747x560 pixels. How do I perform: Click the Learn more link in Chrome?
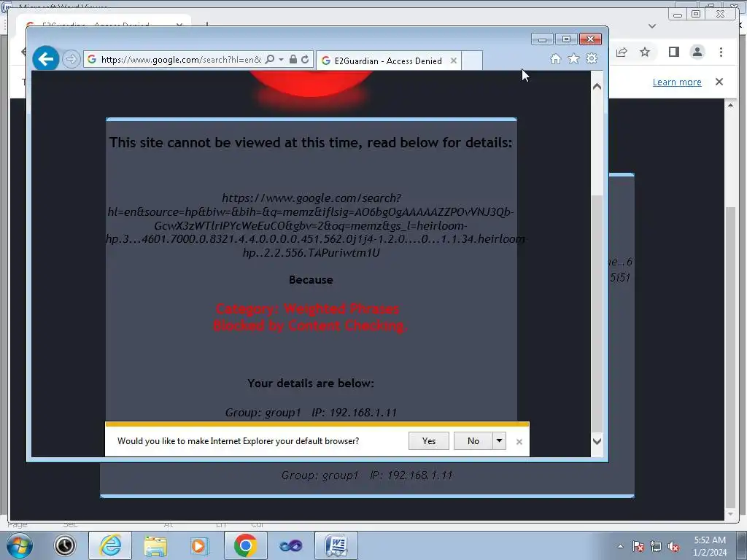(677, 82)
